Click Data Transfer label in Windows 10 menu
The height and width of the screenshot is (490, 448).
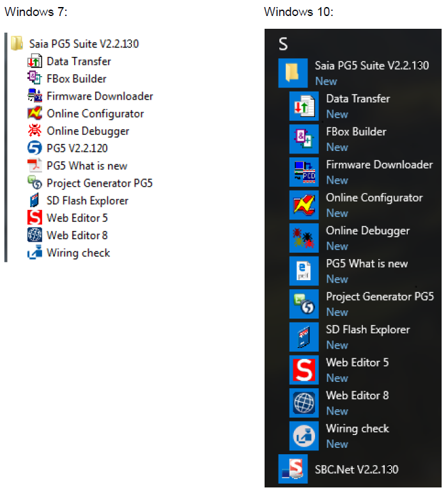(x=358, y=99)
